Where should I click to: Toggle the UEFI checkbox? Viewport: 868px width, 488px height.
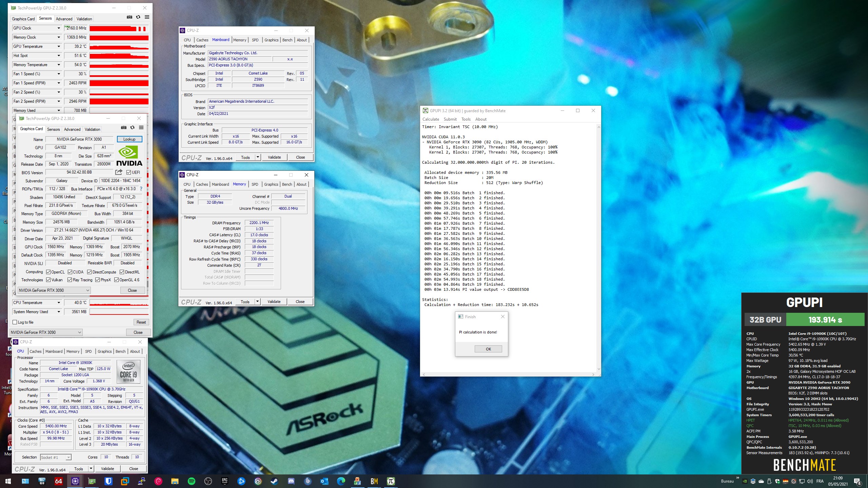(x=129, y=172)
